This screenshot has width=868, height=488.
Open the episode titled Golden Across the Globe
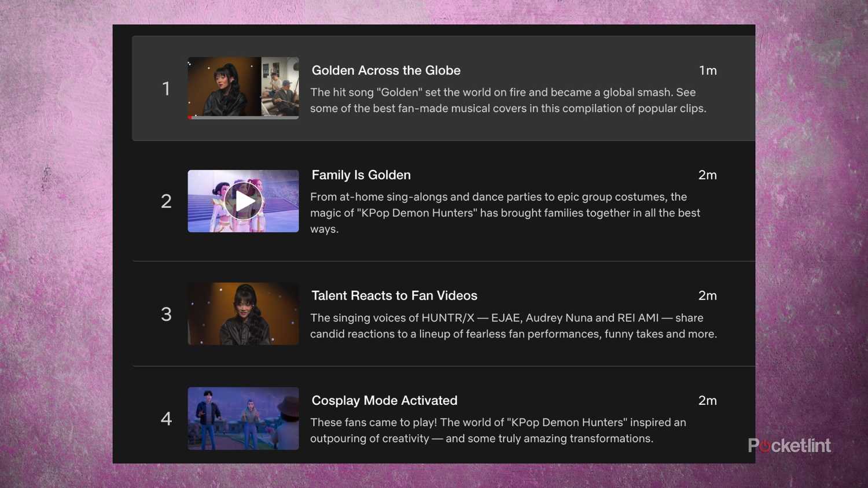(385, 70)
